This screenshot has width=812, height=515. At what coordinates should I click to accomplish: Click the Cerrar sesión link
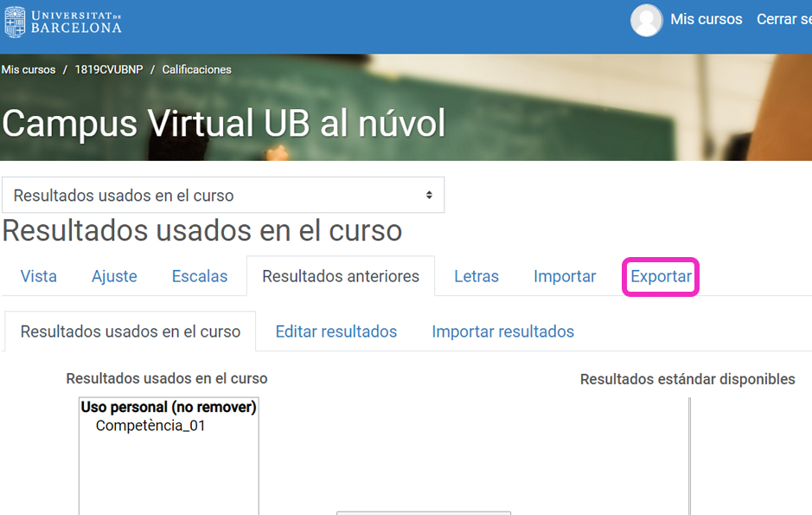[x=783, y=19]
